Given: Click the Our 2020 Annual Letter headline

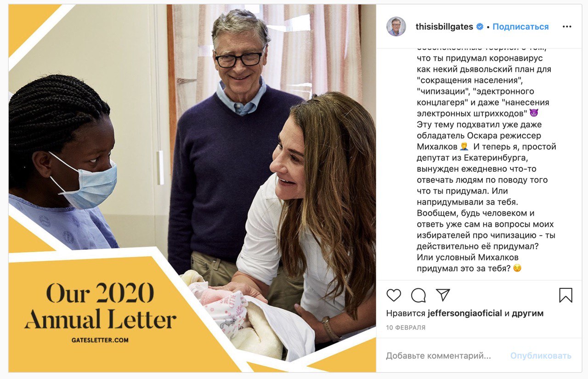Looking at the screenshot, I should pyautogui.click(x=100, y=305).
